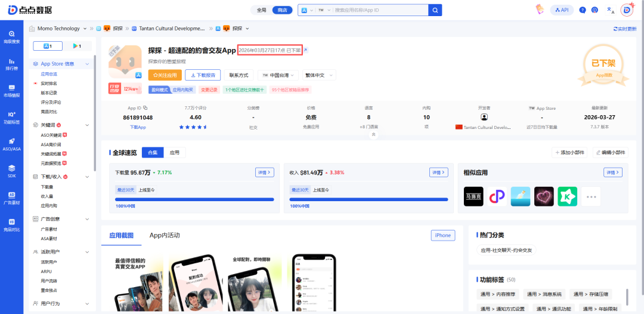This screenshot has width=644, height=314.
Task: Open 实时排名 in sidebar menu
Action: (49, 84)
